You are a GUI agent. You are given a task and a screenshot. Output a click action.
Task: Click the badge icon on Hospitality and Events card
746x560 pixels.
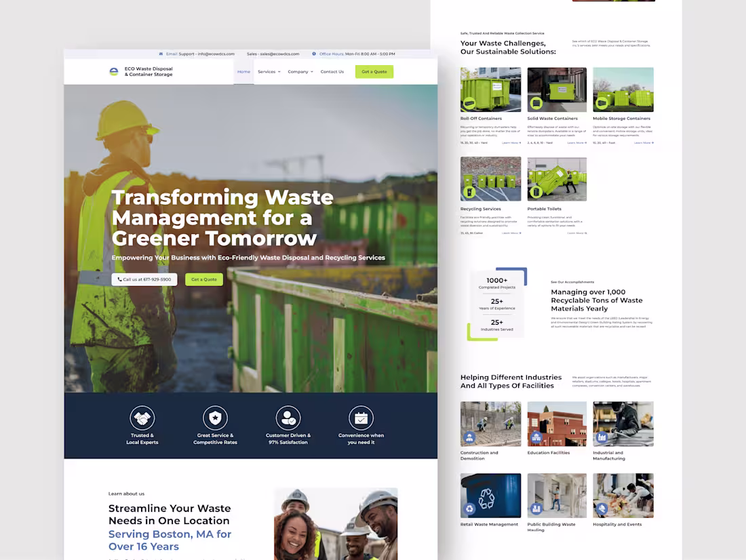pos(602,508)
